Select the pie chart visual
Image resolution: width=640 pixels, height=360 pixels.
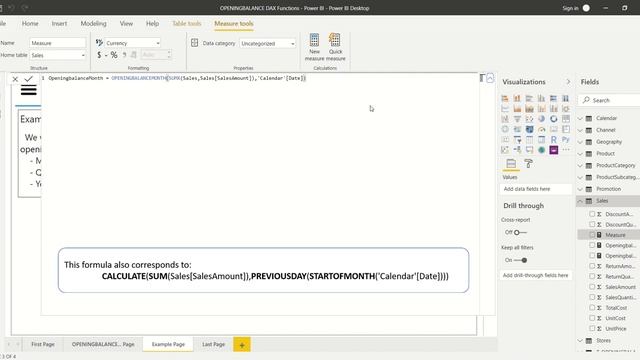point(541,119)
